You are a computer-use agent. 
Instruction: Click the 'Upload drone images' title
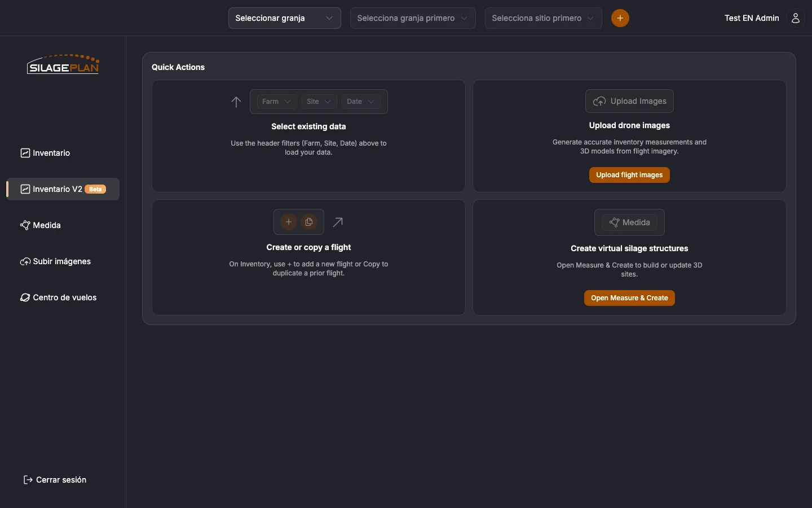tap(629, 125)
